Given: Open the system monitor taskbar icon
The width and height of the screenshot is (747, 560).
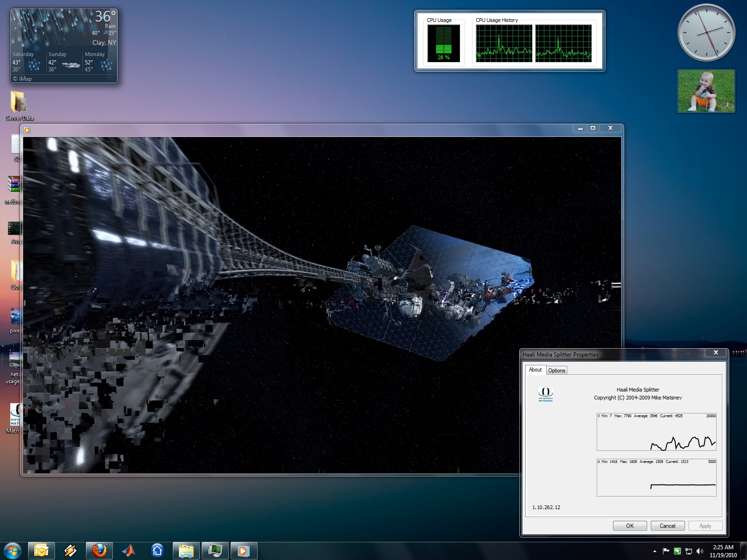Looking at the screenshot, I should point(215,551).
